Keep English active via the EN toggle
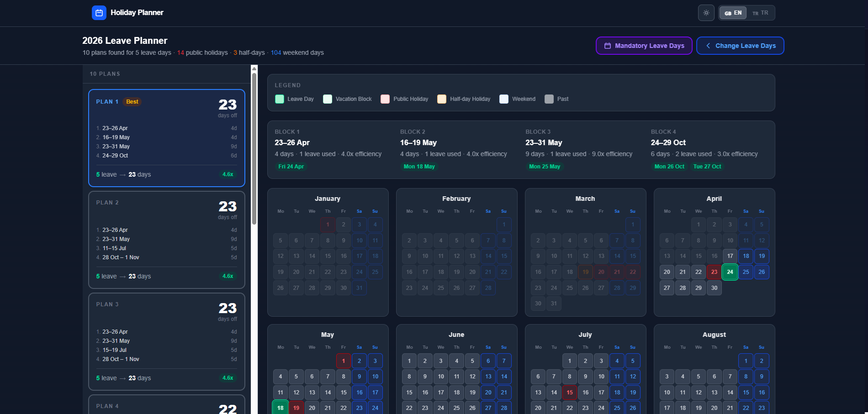 click(x=732, y=13)
